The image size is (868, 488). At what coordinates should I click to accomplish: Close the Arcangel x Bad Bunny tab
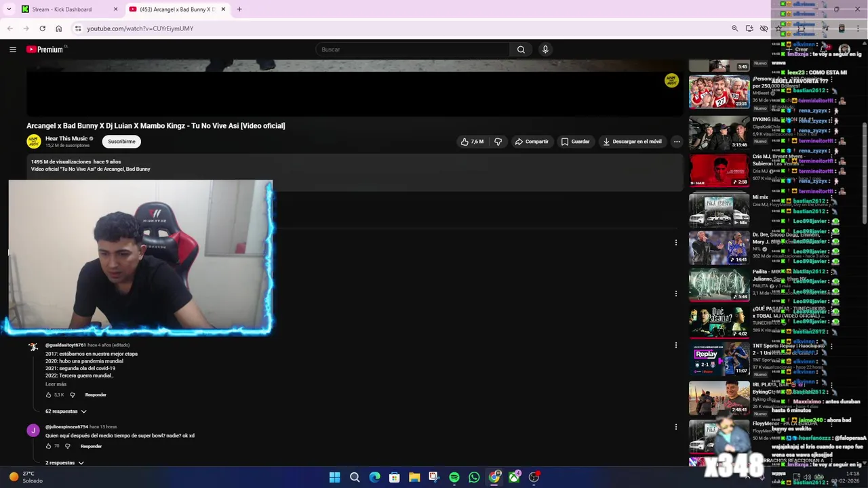223,9
